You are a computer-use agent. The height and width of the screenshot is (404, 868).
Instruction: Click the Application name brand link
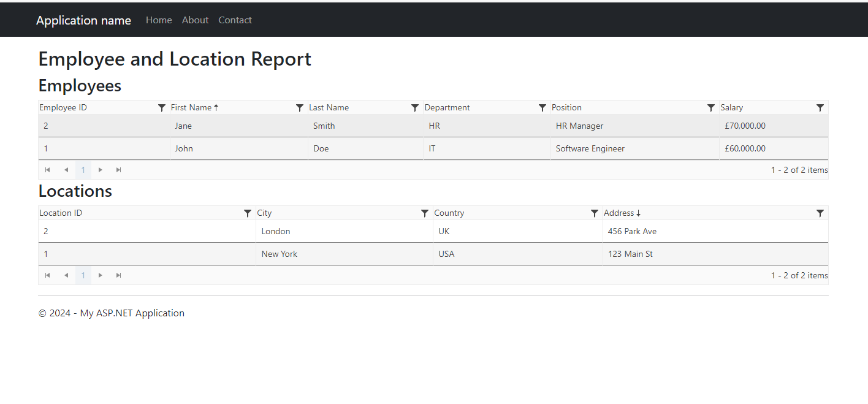click(x=83, y=20)
